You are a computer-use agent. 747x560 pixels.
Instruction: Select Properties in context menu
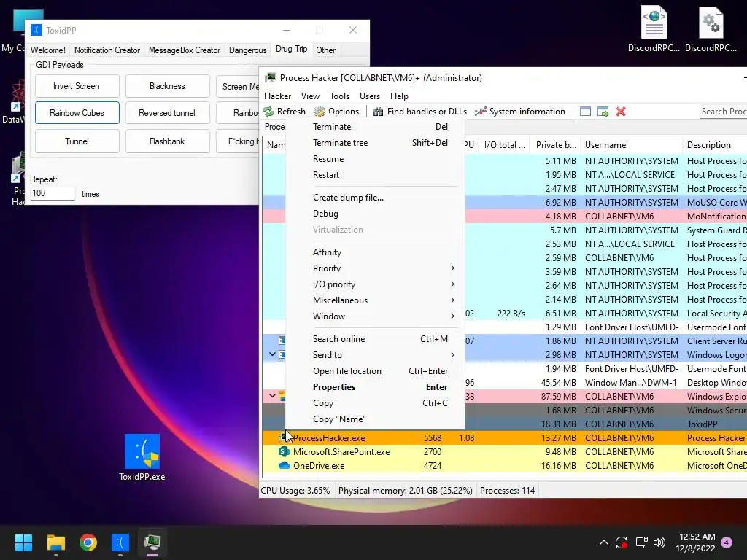point(375,387)
